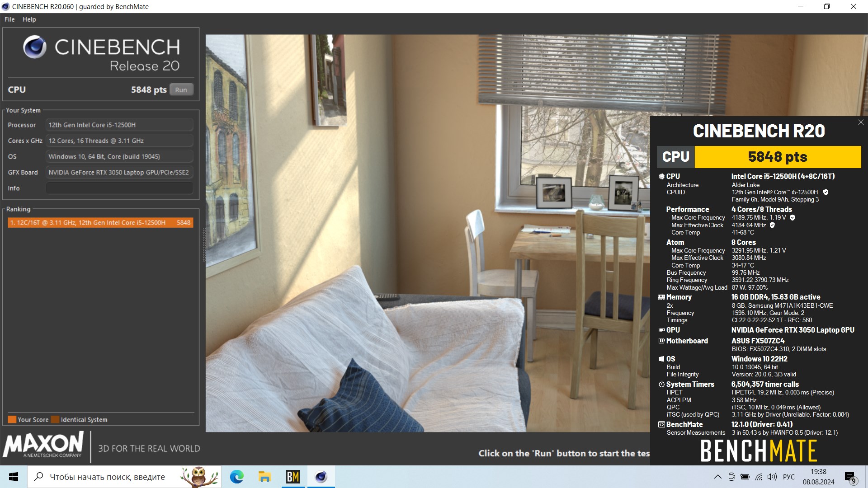Click the MAXON logo at bottom left
The height and width of the screenshot is (488, 868).
[43, 445]
